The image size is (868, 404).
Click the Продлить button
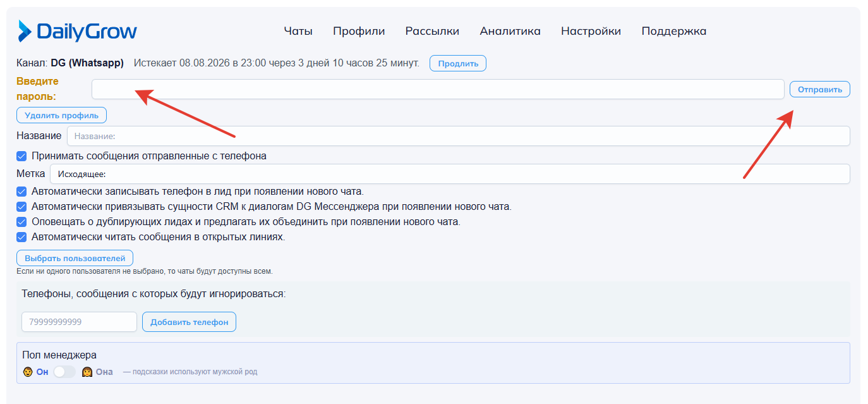458,63
